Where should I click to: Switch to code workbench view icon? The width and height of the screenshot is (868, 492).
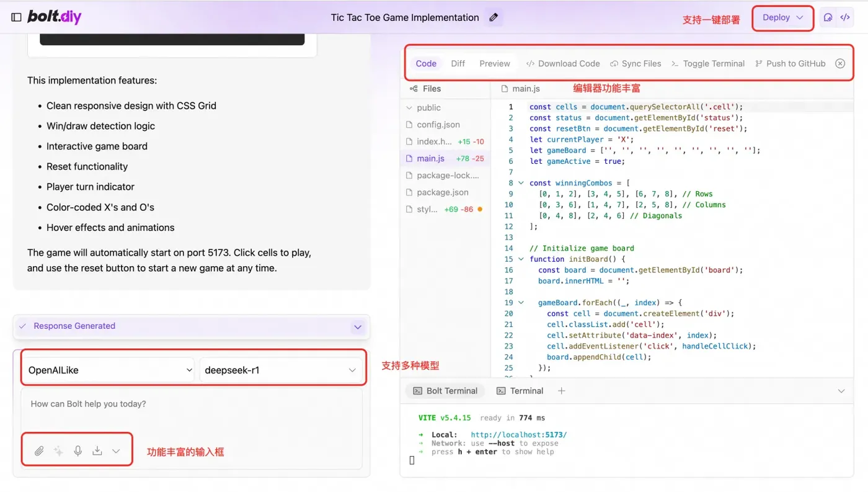pyautogui.click(x=844, y=17)
